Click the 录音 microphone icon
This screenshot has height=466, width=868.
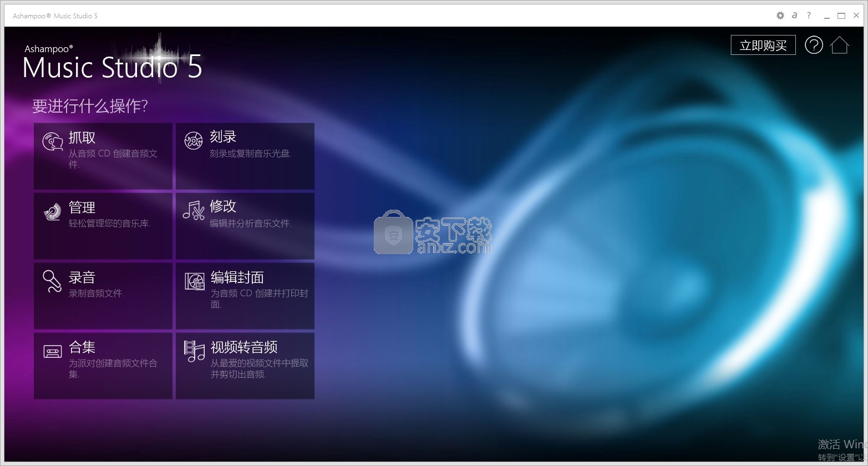(52, 281)
